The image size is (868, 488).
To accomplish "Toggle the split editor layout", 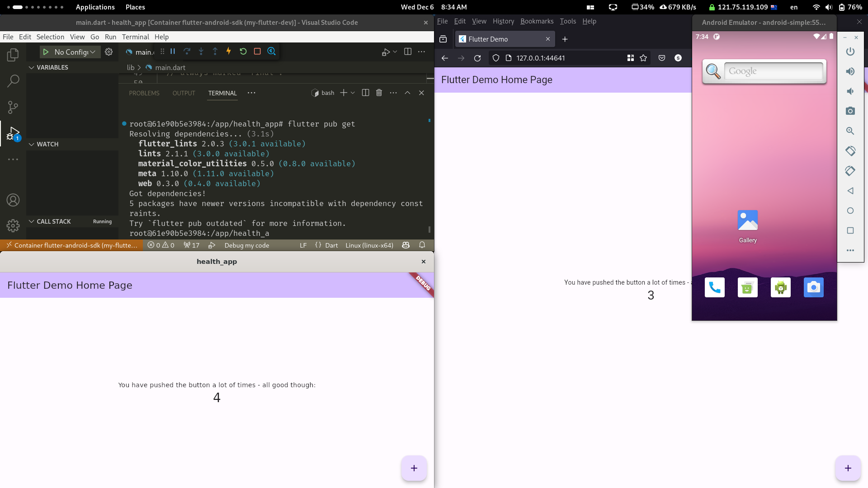I will tap(408, 52).
